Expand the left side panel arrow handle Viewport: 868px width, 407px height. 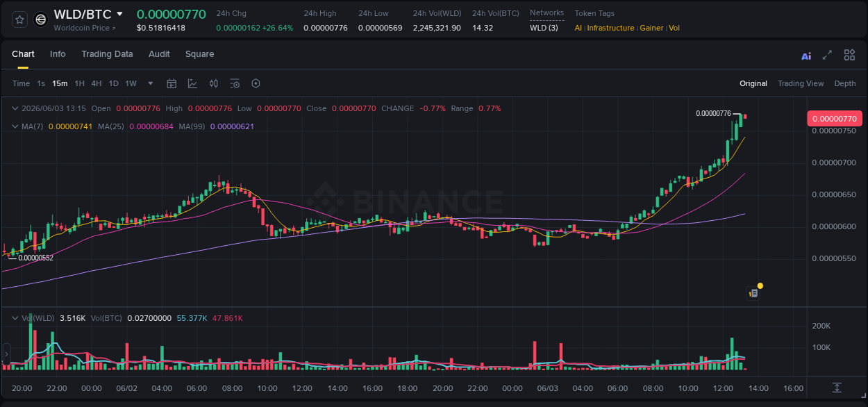(x=6, y=354)
